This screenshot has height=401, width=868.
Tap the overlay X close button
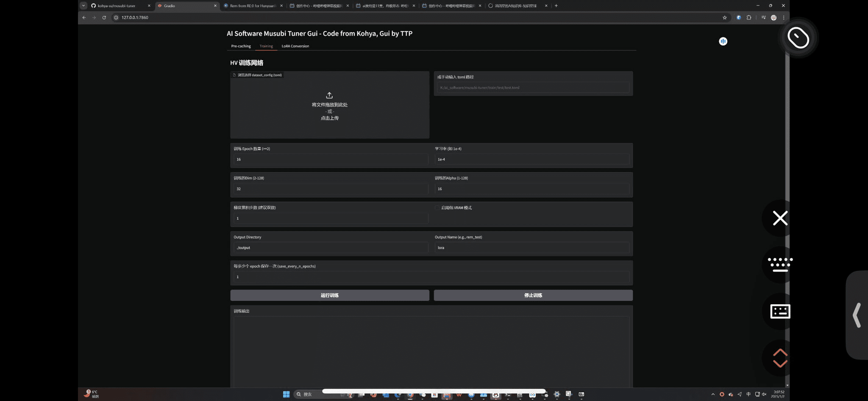(x=780, y=218)
